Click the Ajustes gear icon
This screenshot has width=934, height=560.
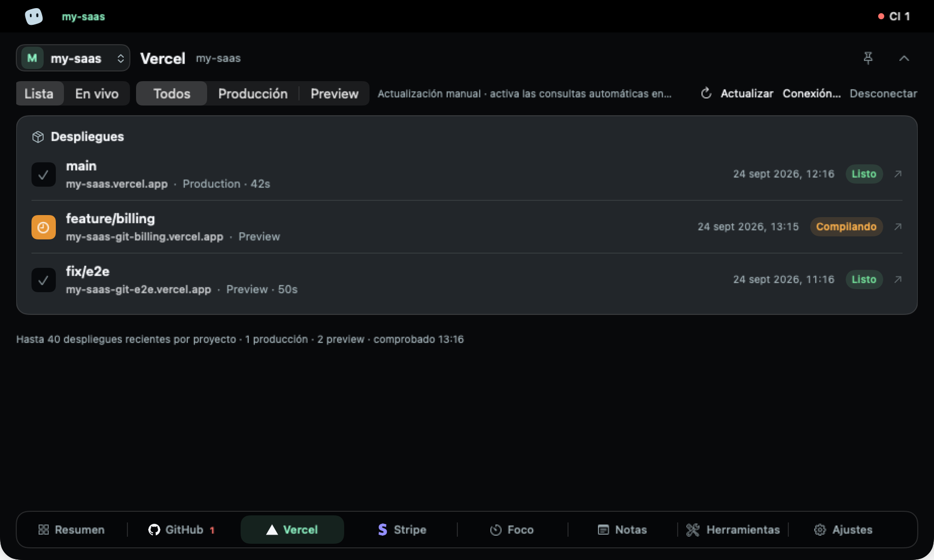click(x=820, y=530)
